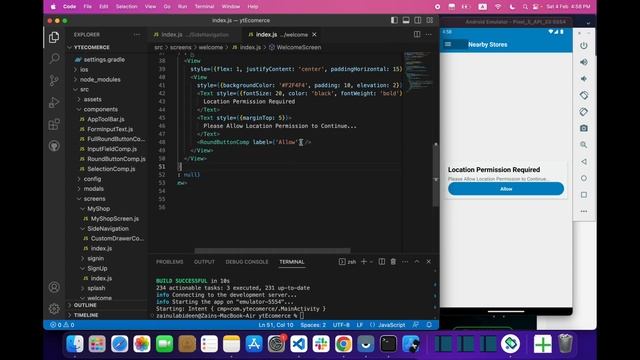This screenshot has width=640, height=360.
Task: Open the Accounts menu icon
Action: click(54, 287)
